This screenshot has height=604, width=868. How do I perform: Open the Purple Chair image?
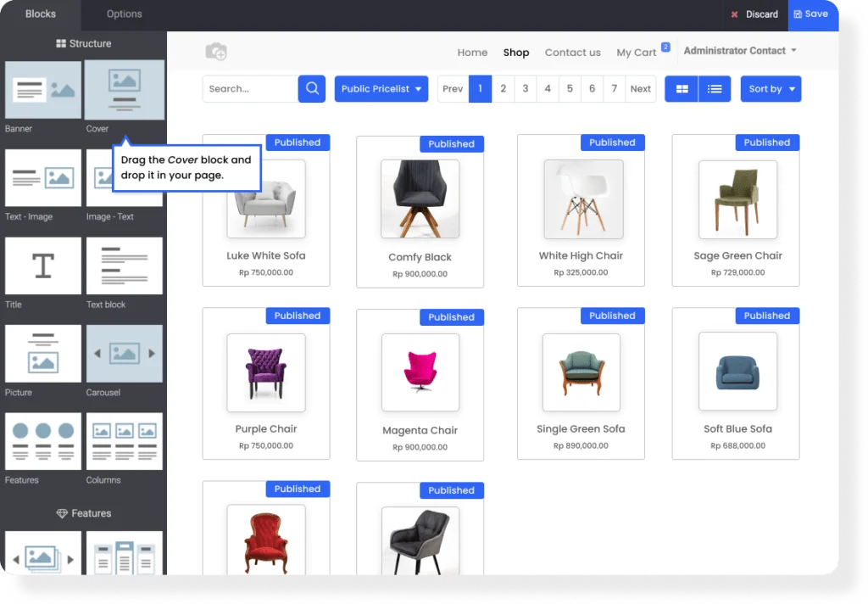(266, 372)
